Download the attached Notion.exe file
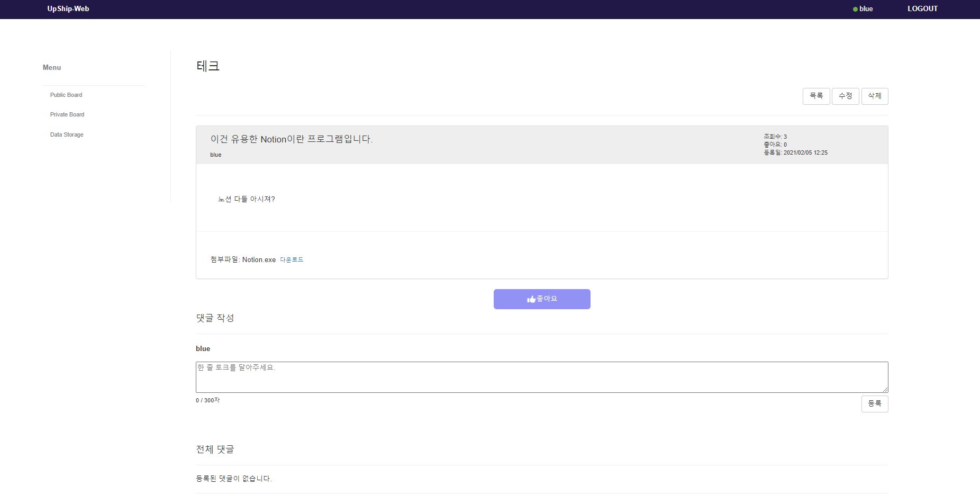The width and height of the screenshot is (980, 503). 292,259
